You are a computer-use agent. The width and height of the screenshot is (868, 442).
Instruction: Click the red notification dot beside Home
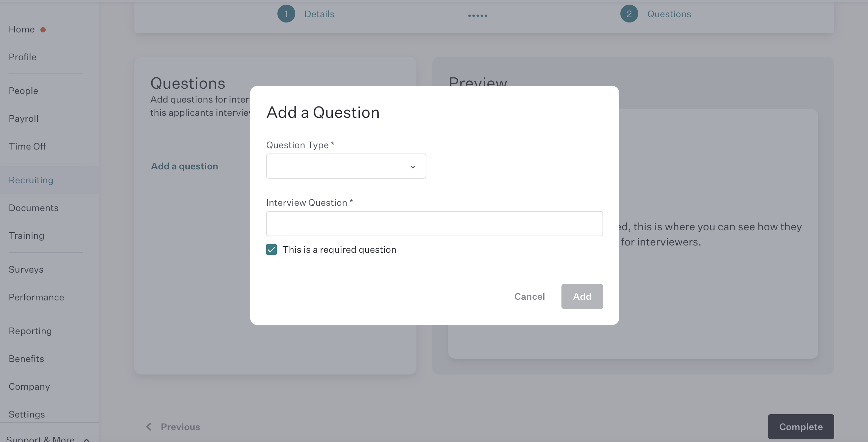tap(43, 30)
